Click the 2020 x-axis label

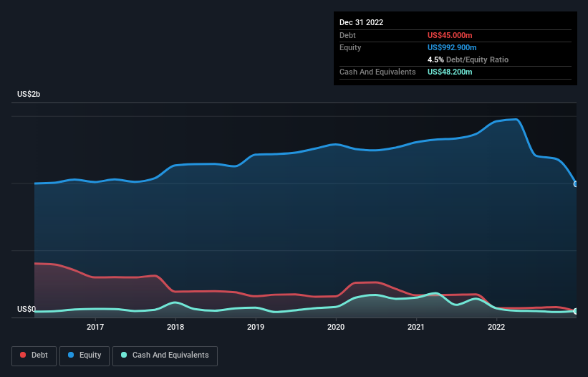336,327
